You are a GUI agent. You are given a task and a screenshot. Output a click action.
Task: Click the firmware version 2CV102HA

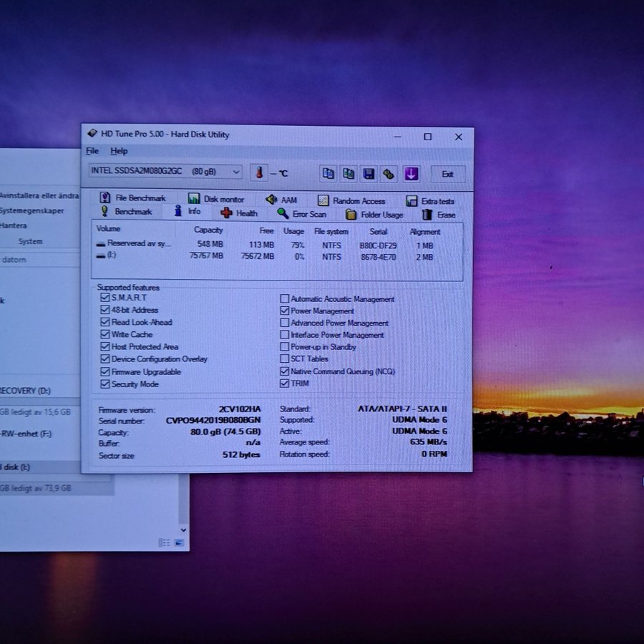click(240, 409)
